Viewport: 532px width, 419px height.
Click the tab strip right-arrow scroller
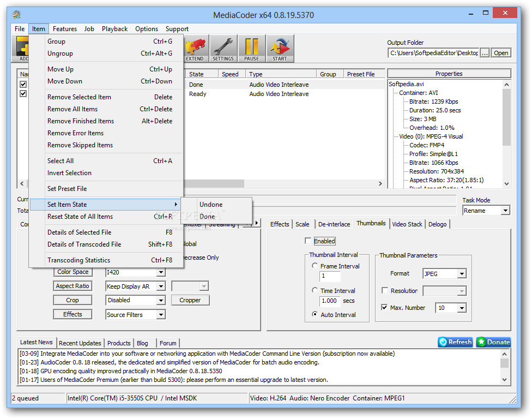point(257,223)
